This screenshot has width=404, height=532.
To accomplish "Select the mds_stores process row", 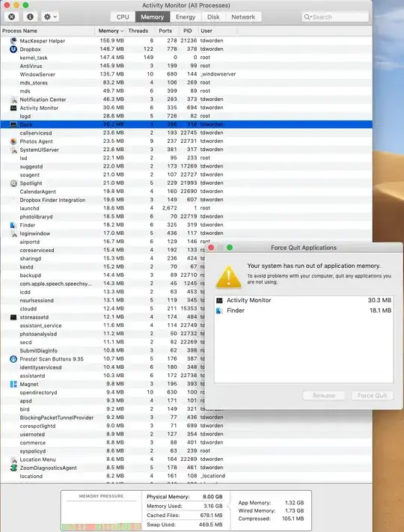I will [186, 83].
